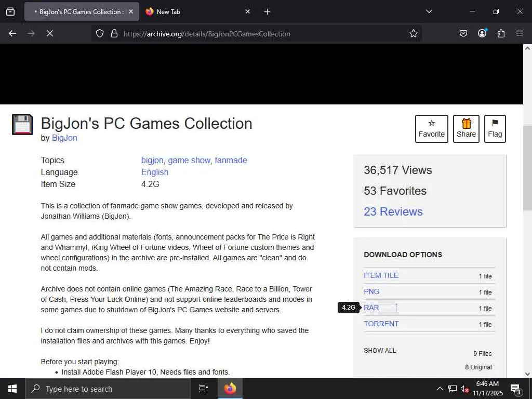Click the 9 Files count text
Screen dimensions: 532x399
pos(483,353)
